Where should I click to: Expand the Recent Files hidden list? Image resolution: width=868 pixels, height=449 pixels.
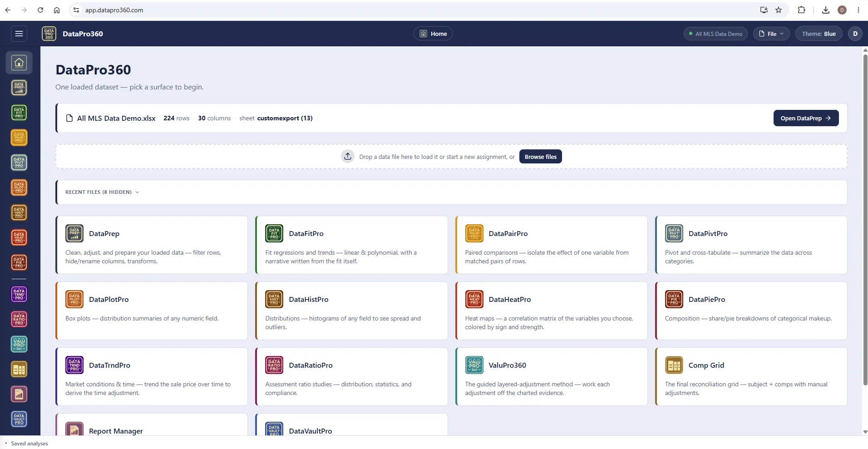coord(102,192)
